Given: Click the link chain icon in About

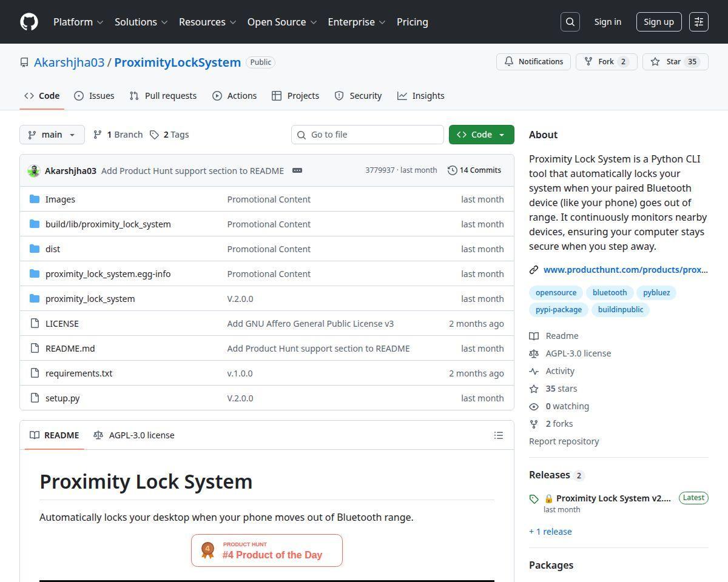Looking at the screenshot, I should point(534,270).
